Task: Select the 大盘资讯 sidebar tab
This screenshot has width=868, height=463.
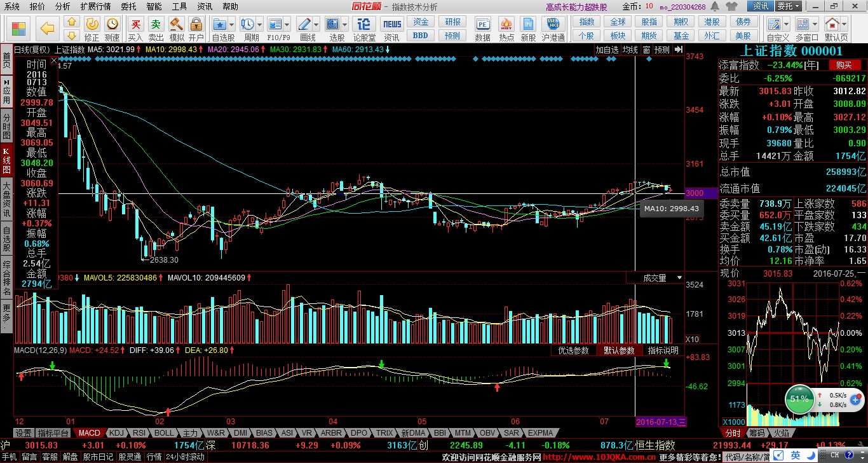Action: (6, 199)
